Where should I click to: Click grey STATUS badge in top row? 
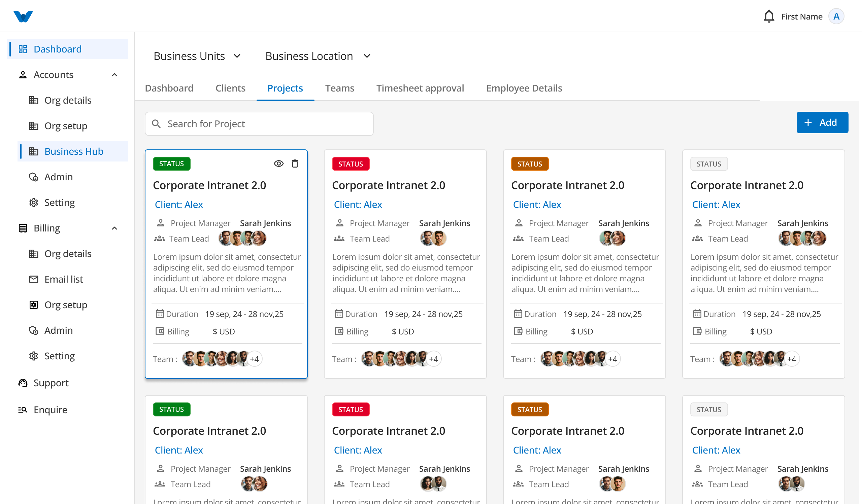(709, 164)
